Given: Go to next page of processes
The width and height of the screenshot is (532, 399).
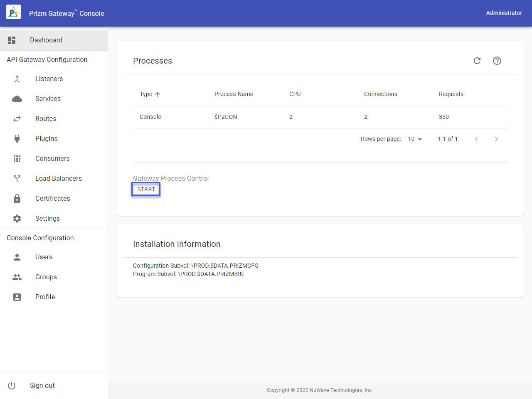Looking at the screenshot, I should pyautogui.click(x=496, y=139).
